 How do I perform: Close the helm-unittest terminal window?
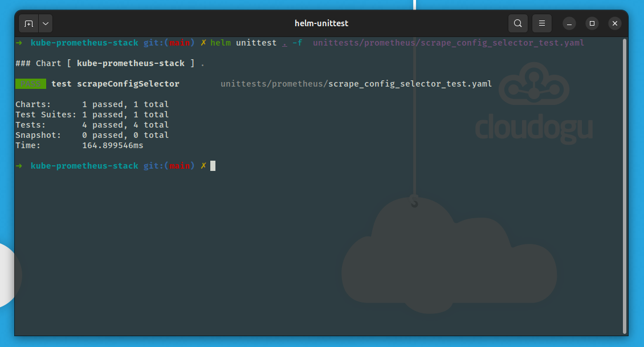coord(615,23)
